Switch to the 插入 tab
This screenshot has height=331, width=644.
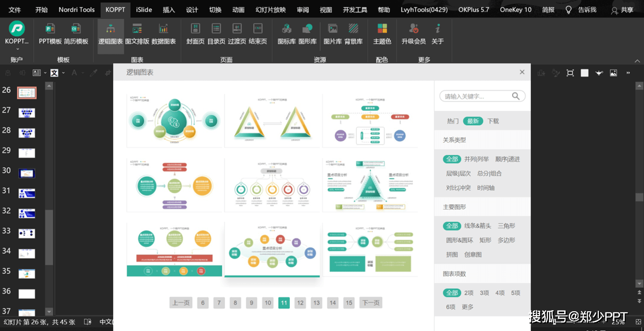169,10
